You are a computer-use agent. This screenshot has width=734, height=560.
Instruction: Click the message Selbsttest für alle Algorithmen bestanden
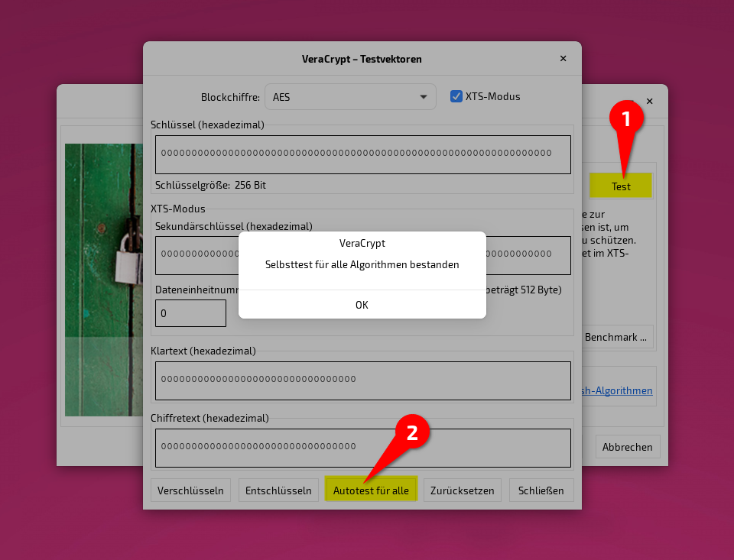tap(362, 264)
